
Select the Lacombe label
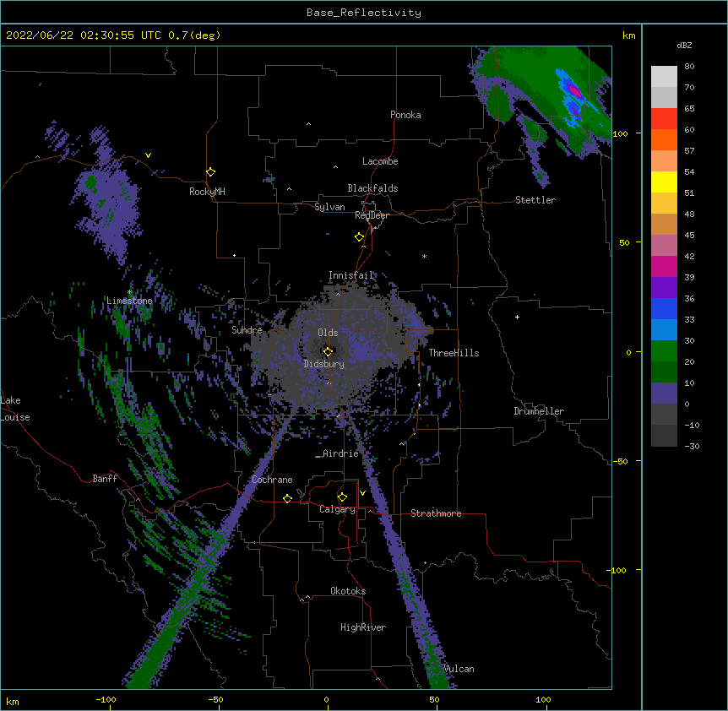pos(380,161)
